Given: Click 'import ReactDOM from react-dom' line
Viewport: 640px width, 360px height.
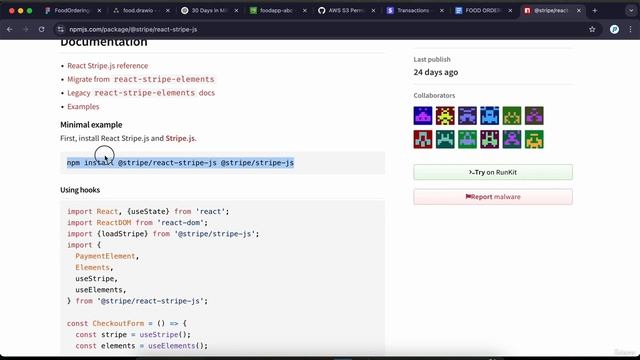Looking at the screenshot, I should pos(137,223).
